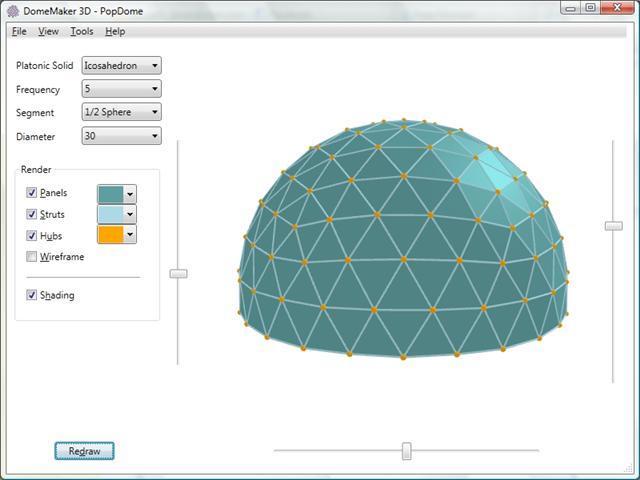Screen dimensions: 640x480
Task: Open the Panels color dropdown arrow
Action: click(130, 194)
